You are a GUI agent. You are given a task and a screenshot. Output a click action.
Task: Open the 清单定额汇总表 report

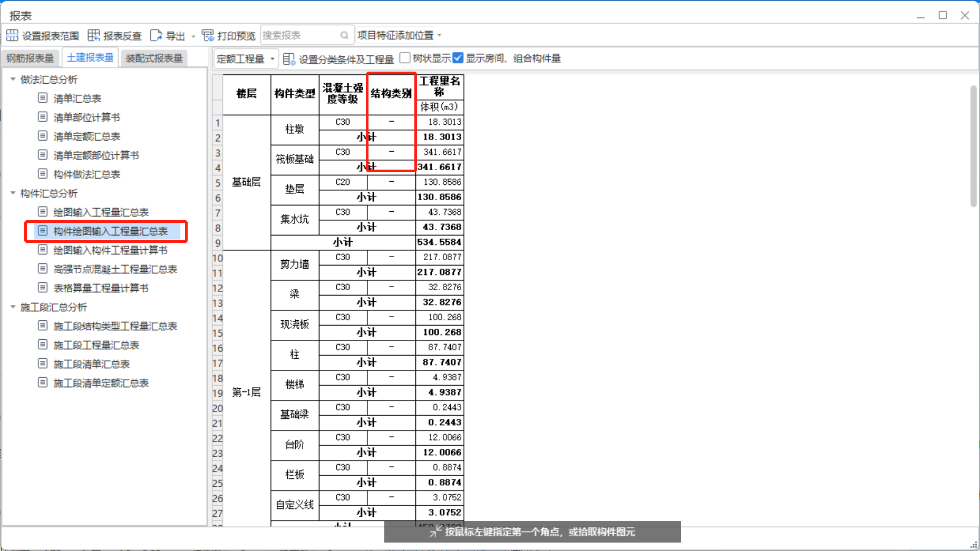pyautogui.click(x=87, y=136)
